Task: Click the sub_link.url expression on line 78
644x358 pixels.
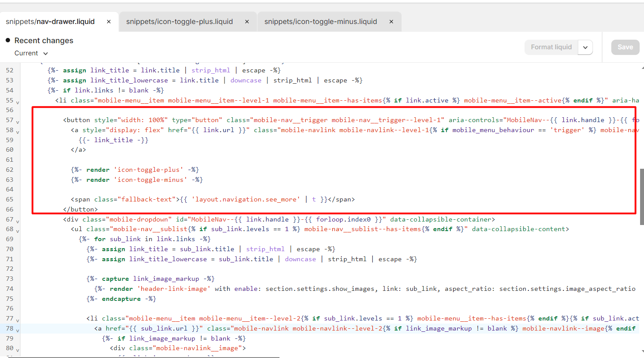Action: 164,328
